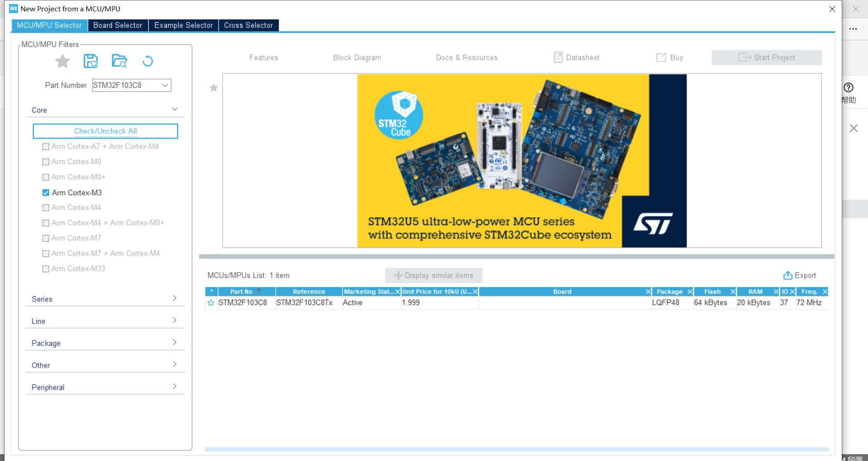Viewport: 868px width, 461px height.
Task: Click the load saved search folder icon
Action: [119, 61]
